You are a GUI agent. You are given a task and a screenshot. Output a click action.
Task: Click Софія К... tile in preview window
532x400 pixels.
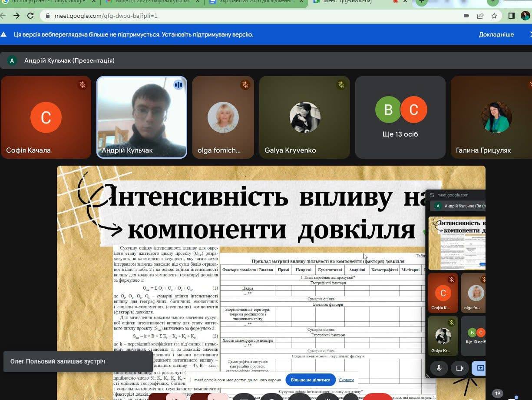(443, 293)
